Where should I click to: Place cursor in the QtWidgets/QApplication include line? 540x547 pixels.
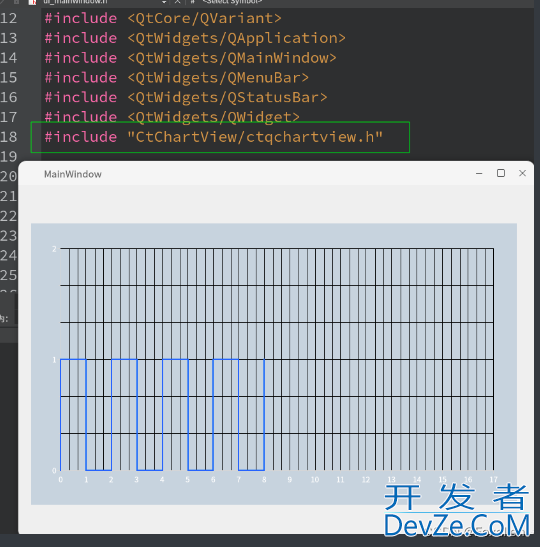(x=195, y=38)
